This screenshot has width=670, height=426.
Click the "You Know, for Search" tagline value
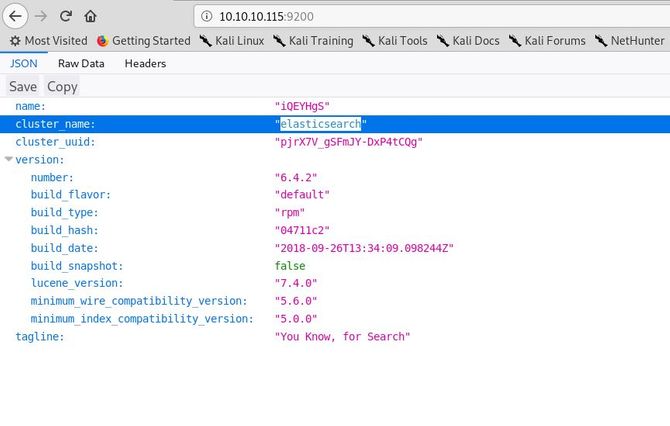point(342,337)
